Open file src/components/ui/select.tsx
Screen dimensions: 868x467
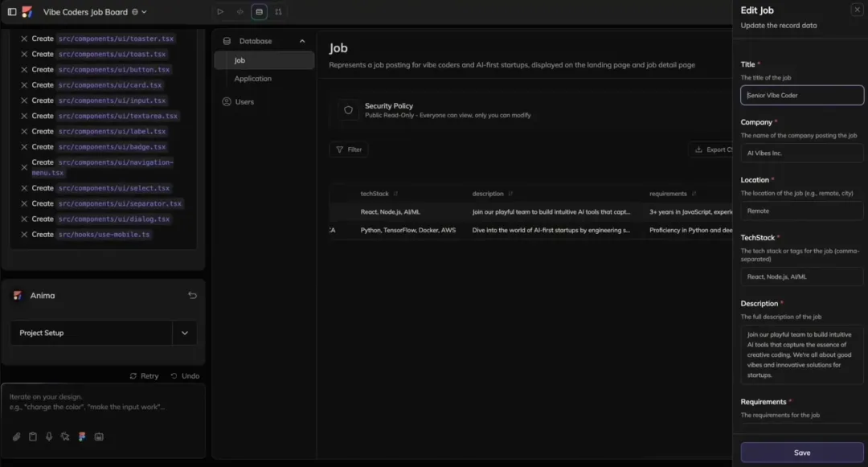coord(114,188)
